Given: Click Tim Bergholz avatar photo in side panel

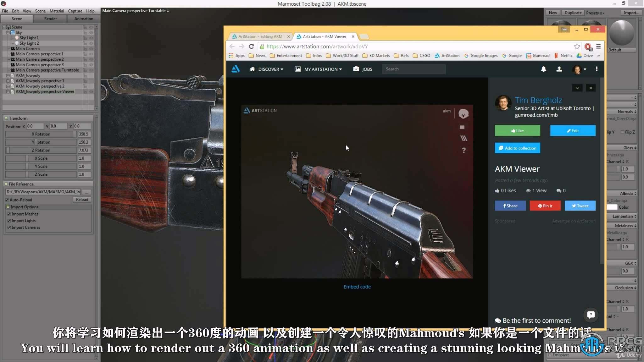Looking at the screenshot, I should (503, 103).
